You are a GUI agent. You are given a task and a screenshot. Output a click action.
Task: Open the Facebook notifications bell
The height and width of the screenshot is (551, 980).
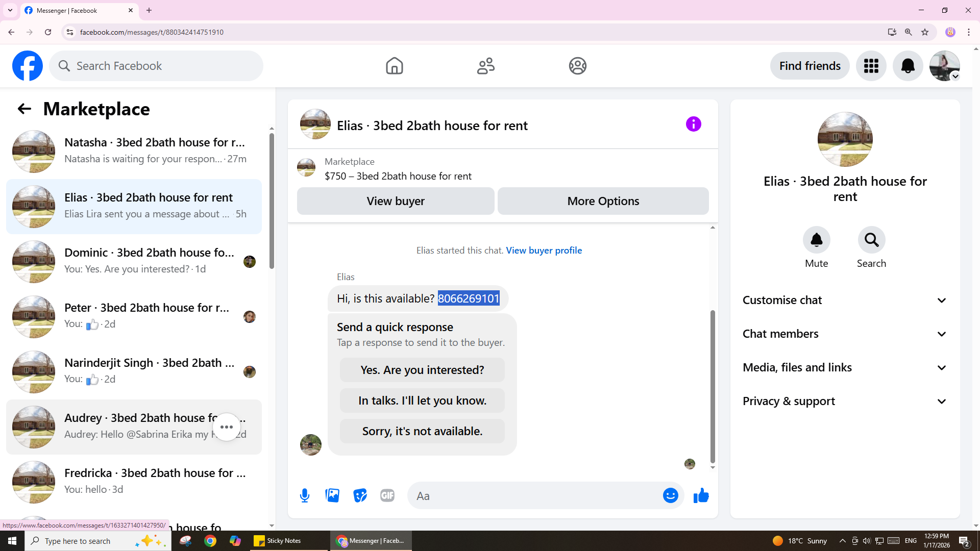(x=908, y=66)
